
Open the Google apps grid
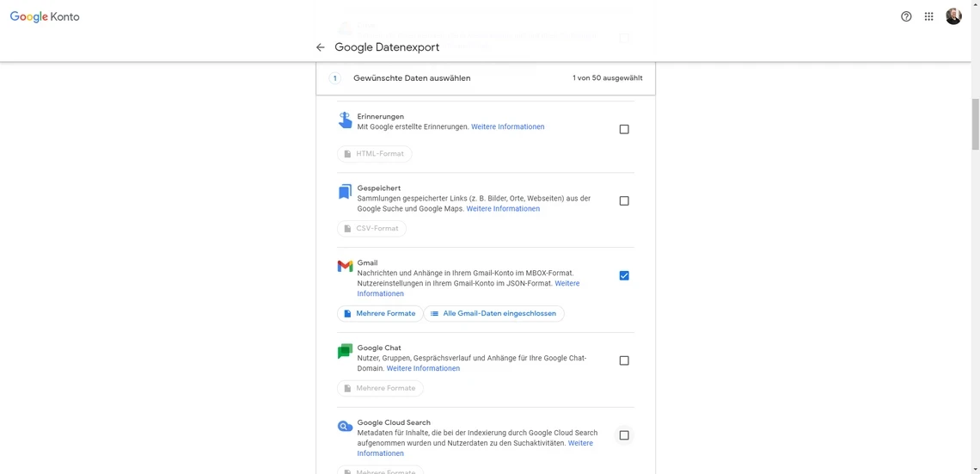coord(929,17)
